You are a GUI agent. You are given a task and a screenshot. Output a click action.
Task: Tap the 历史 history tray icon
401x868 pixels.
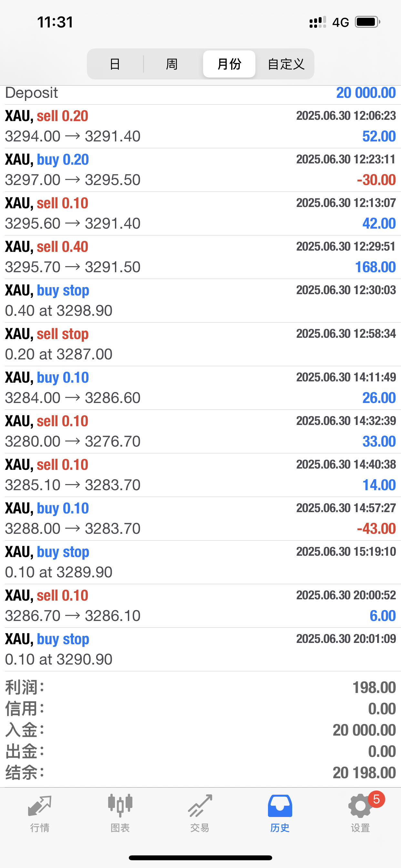(x=280, y=807)
